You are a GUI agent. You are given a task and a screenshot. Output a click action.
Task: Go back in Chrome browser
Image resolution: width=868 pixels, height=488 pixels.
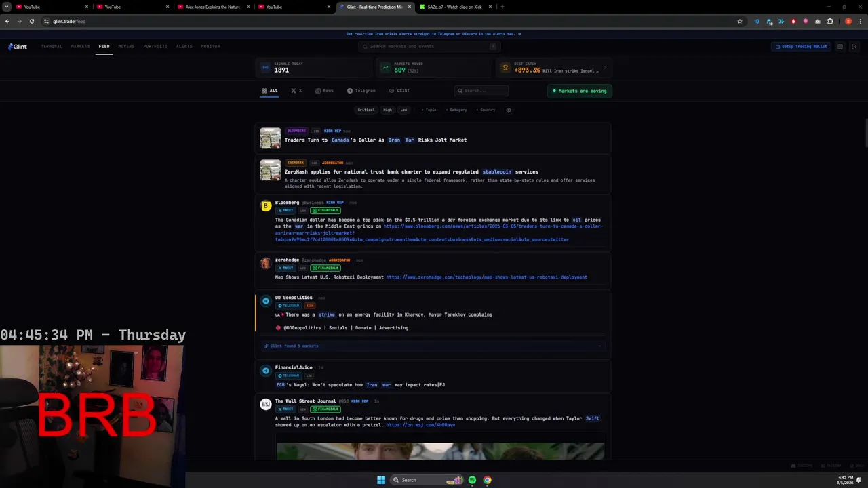tap(7, 21)
